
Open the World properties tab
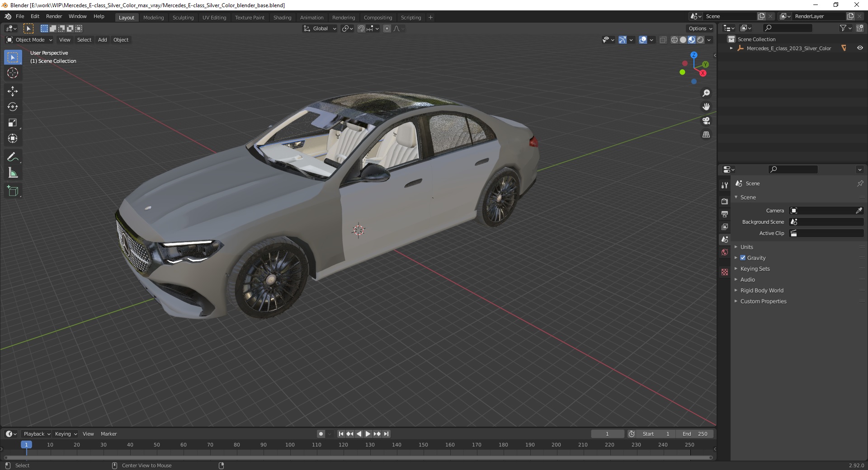pos(725,252)
